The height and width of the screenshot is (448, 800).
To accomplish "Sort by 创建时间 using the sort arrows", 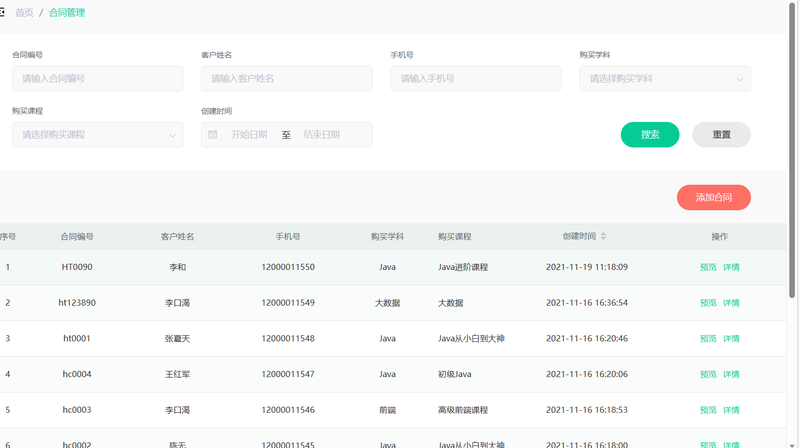I will click(604, 236).
